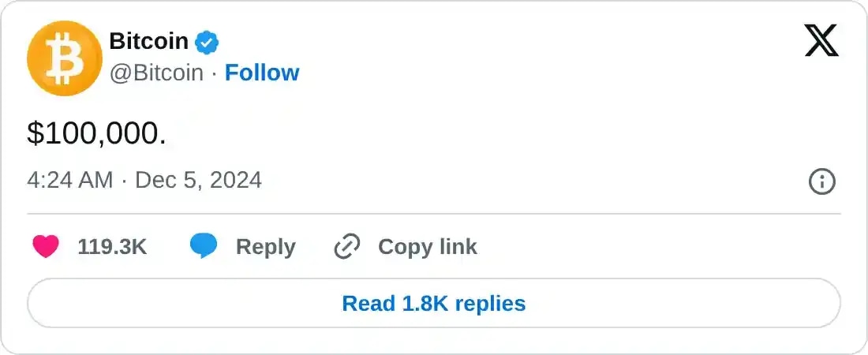Click the Dec 5, 2024 date
This screenshot has height=355, width=868.
198,181
